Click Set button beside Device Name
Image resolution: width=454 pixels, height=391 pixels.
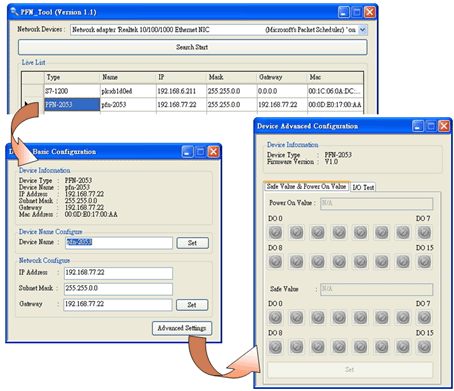[x=192, y=243]
